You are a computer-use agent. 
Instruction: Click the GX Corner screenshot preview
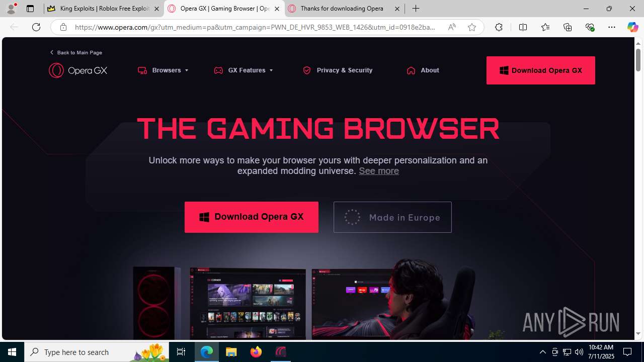(248, 303)
